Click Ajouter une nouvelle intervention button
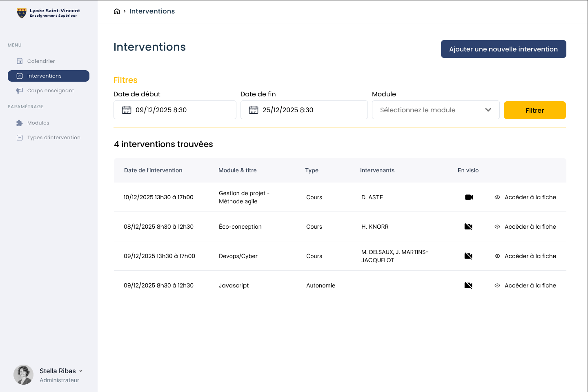The image size is (588, 392). 503,49
